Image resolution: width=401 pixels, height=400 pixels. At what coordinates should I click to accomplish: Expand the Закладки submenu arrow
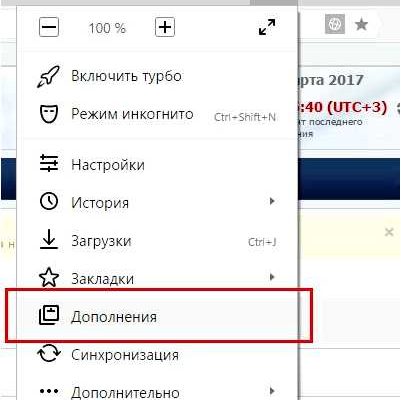[x=272, y=277]
